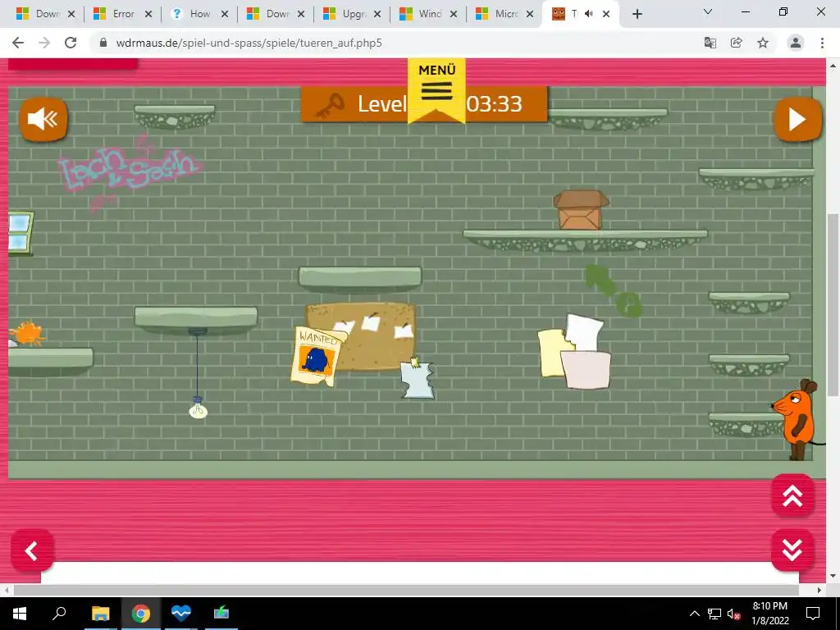Image resolution: width=840 pixels, height=630 pixels.
Task: Open taskbar search
Action: pyautogui.click(x=59, y=614)
